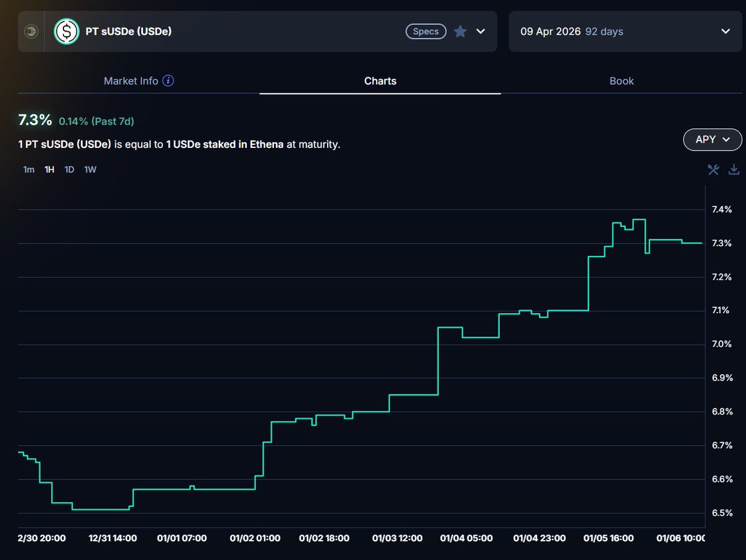Click the 0.14% (Past 7d) change text
Screen dimensions: 746x560
pyautogui.click(x=96, y=121)
